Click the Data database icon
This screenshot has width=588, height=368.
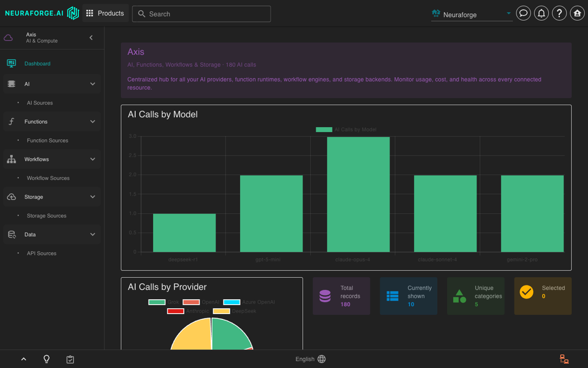pyautogui.click(x=11, y=235)
